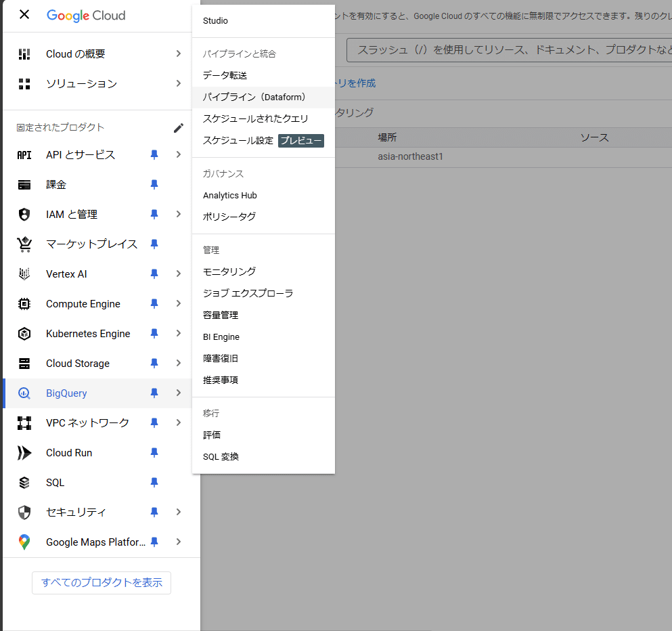Toggle the pin for Cloud Run
Screen dimensions: 672x631
coord(154,453)
